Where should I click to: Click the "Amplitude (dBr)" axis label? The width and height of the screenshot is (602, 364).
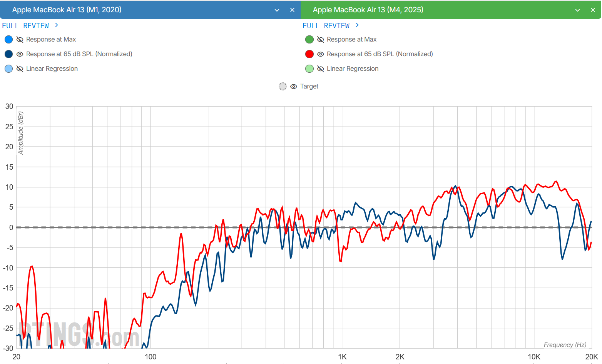point(21,133)
